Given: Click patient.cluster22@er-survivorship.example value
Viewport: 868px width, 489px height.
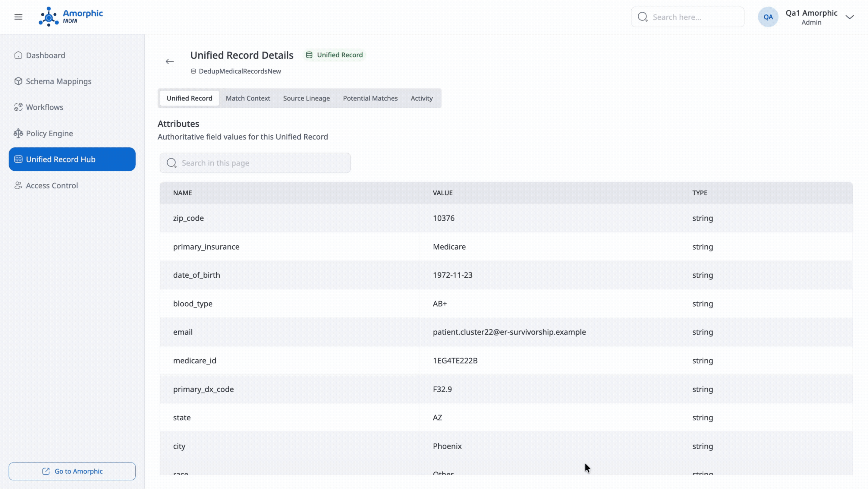Looking at the screenshot, I should [x=509, y=332].
